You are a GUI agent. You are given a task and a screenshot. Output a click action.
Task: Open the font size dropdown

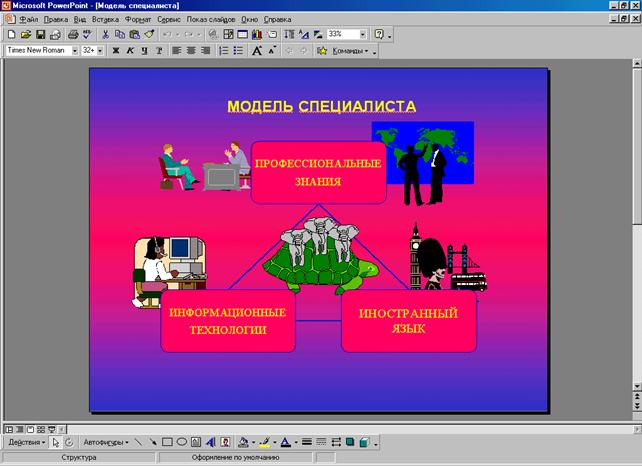pos(100,51)
